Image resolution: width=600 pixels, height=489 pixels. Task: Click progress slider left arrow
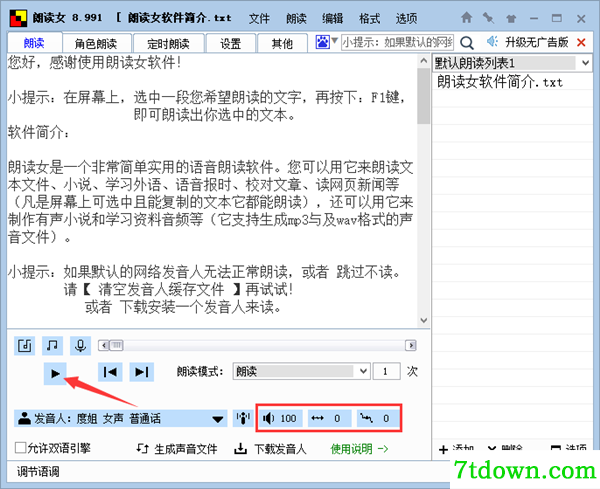(104, 346)
